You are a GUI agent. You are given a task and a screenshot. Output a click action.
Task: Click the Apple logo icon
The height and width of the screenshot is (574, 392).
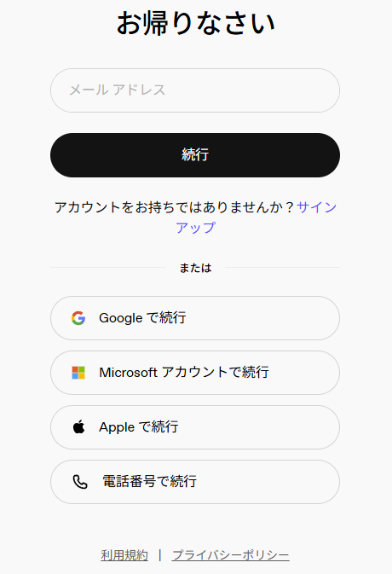pos(78,426)
